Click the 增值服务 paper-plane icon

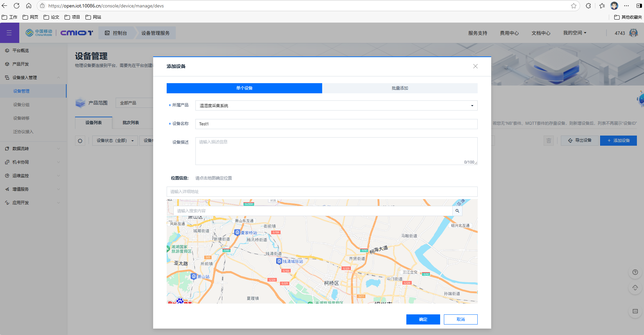coord(7,189)
